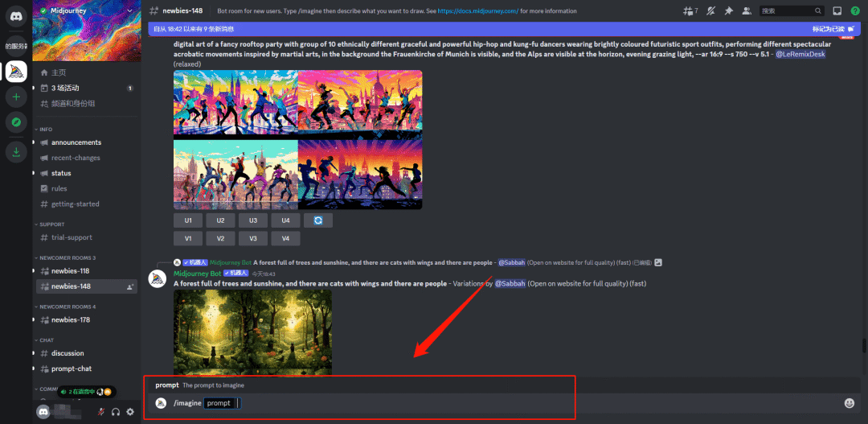Image resolution: width=868 pixels, height=424 pixels.
Task: Unmute the microphone in user panel
Action: pos(101,412)
